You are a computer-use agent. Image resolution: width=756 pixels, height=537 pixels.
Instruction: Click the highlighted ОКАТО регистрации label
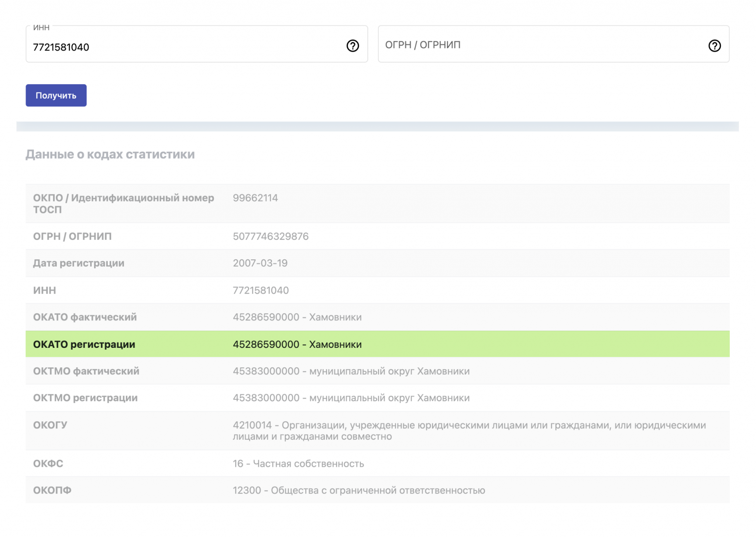coord(84,344)
